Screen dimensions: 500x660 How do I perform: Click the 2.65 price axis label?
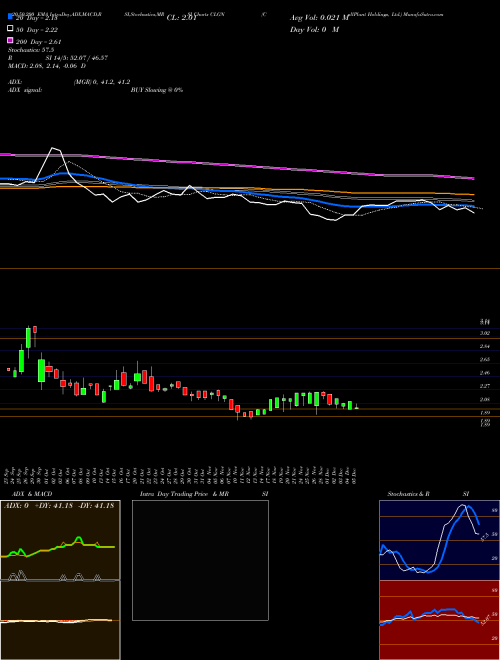click(x=484, y=359)
